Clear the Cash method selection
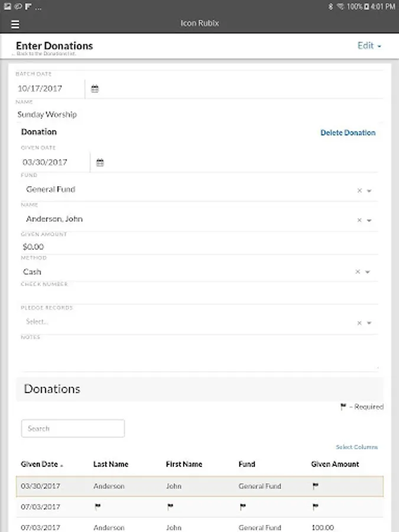 (357, 272)
